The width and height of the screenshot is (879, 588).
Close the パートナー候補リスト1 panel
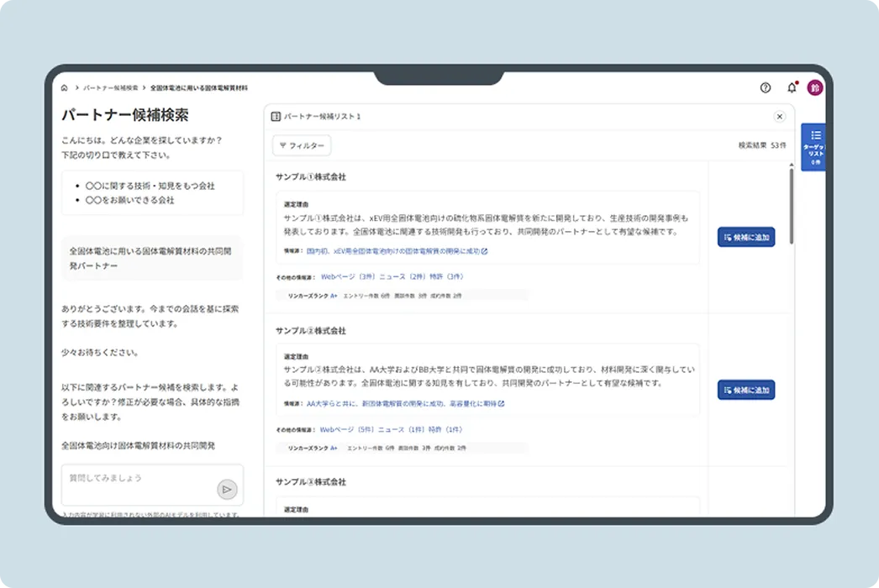click(779, 116)
